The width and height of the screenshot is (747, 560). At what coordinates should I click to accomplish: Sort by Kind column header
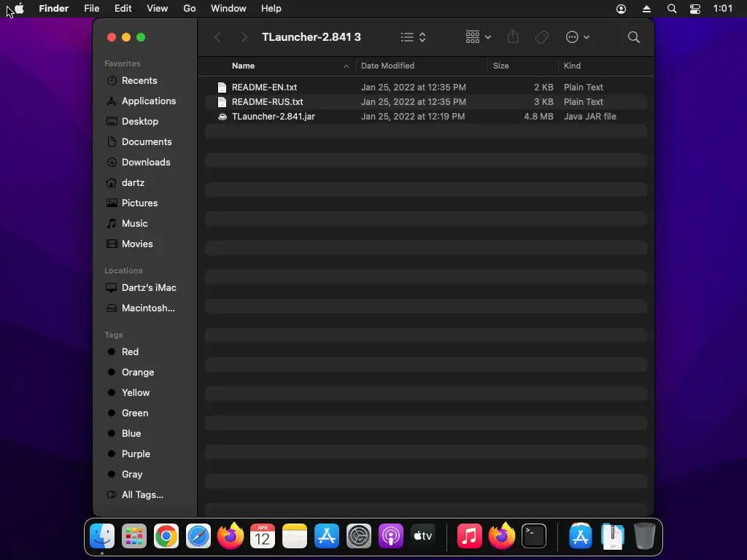pos(572,66)
